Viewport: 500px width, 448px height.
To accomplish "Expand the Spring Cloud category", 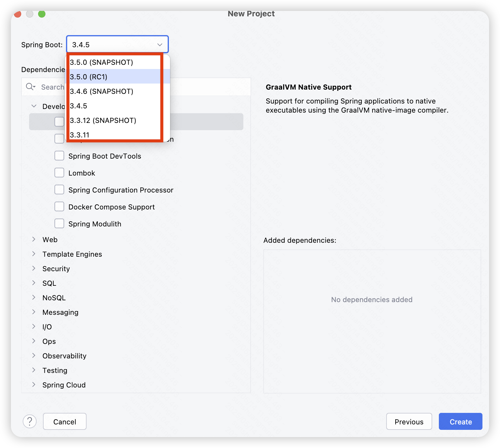I will [34, 385].
